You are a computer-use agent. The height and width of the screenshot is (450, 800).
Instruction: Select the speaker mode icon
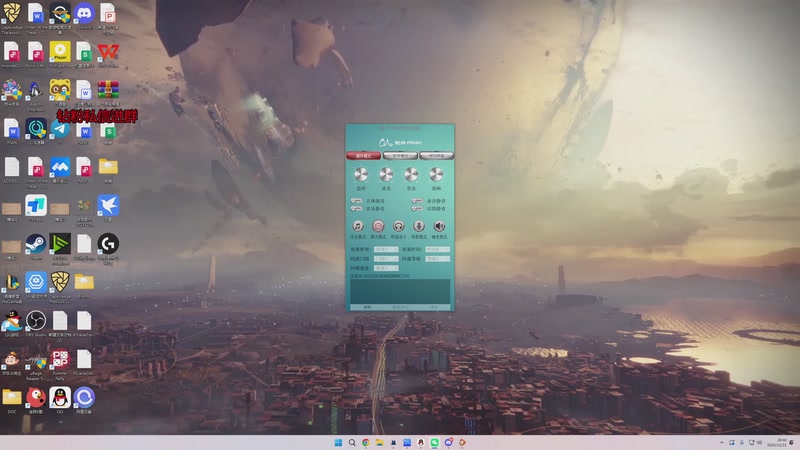point(439,226)
